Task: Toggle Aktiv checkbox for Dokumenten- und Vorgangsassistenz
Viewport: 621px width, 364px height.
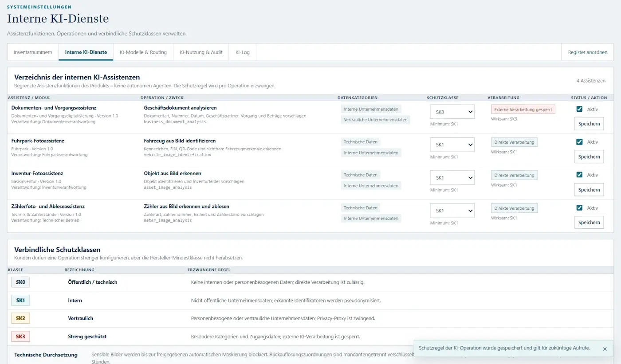Action: 579,109
